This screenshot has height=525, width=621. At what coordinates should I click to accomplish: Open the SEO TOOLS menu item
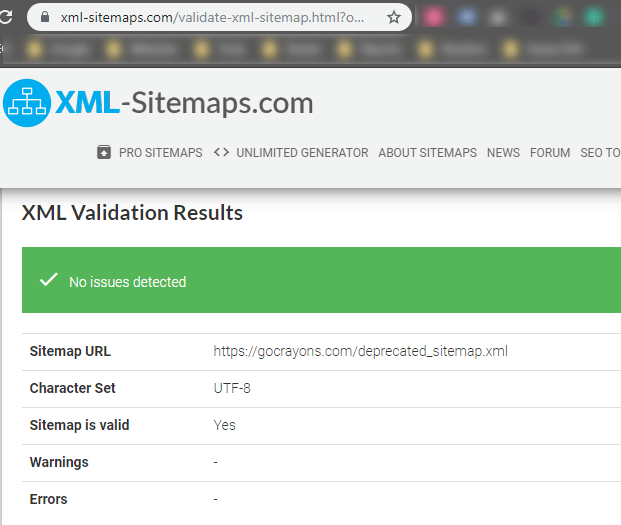[600, 153]
